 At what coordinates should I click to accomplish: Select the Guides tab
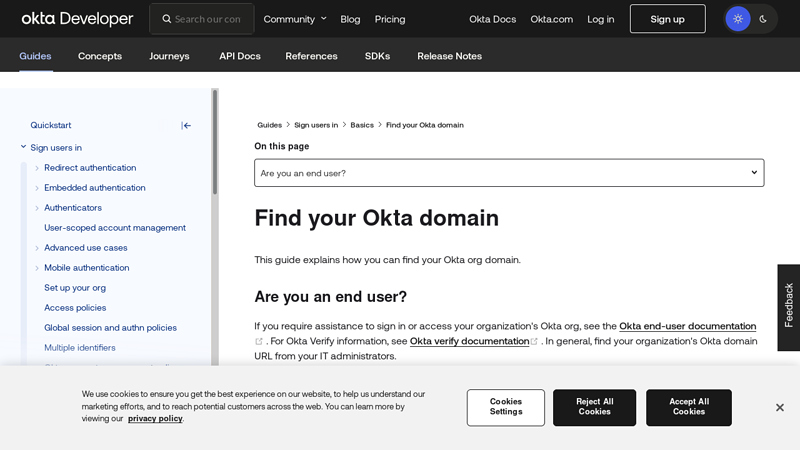coord(35,56)
